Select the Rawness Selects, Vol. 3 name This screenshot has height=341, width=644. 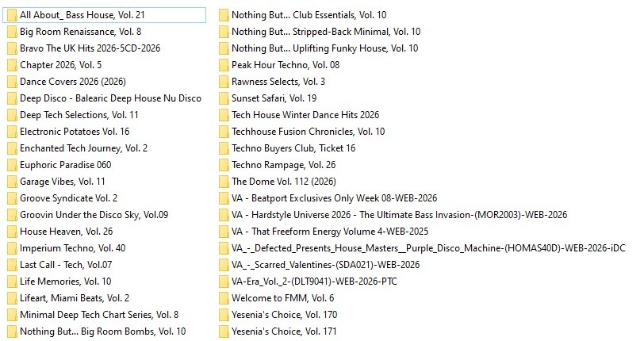[278, 82]
